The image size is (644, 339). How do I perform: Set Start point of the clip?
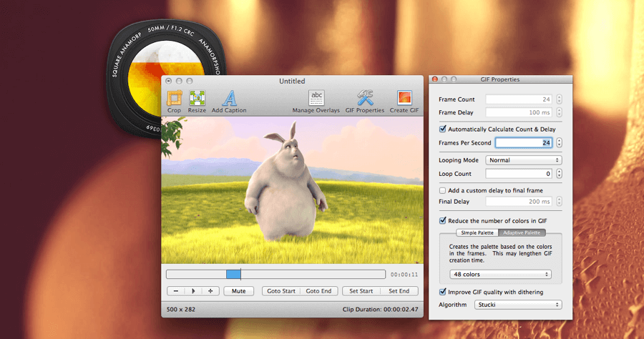[361, 291]
